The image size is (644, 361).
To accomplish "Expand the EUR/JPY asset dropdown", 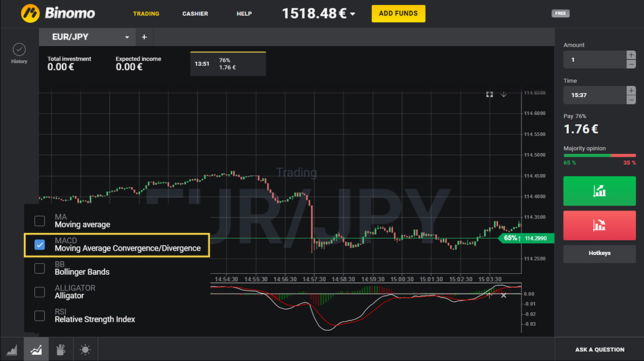I will [x=127, y=37].
